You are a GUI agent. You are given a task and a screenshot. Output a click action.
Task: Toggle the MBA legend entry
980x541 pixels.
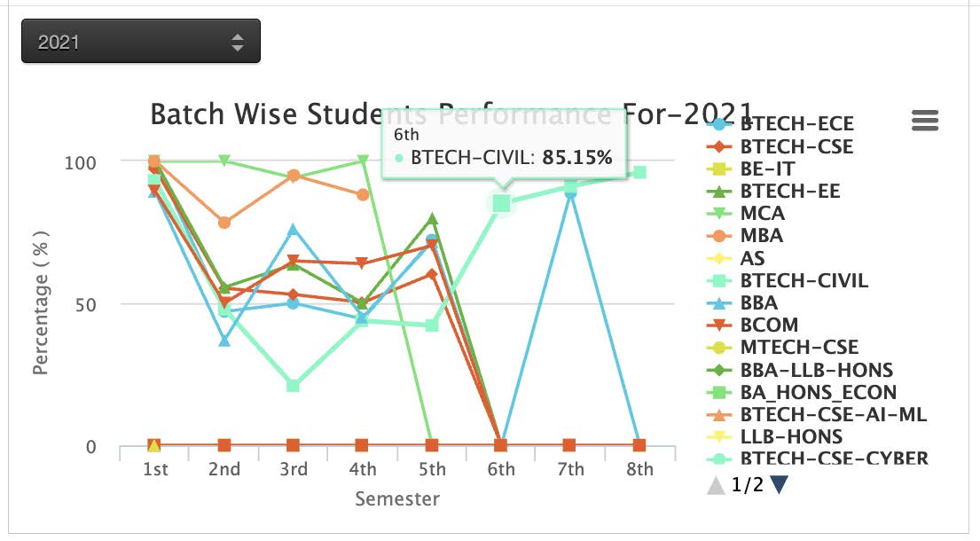tap(761, 236)
